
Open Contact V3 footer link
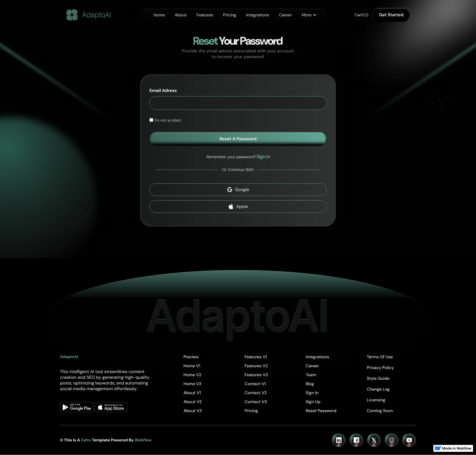[256, 402]
